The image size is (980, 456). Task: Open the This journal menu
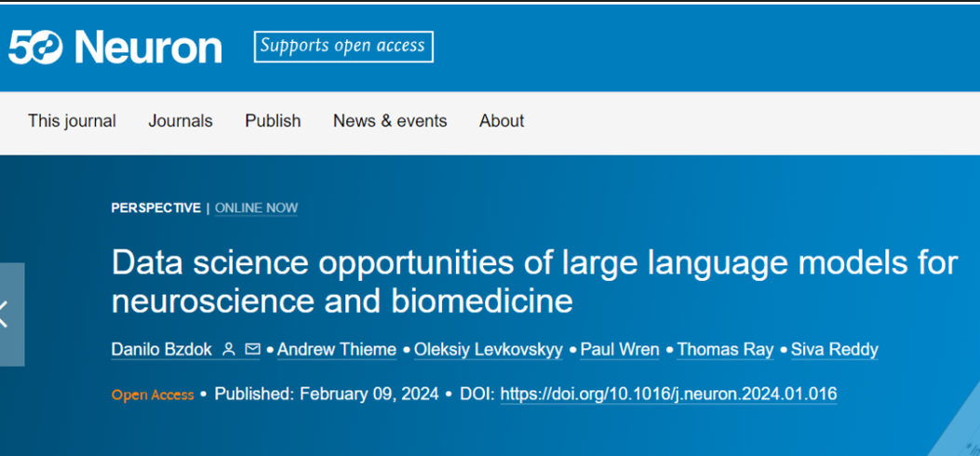click(72, 121)
